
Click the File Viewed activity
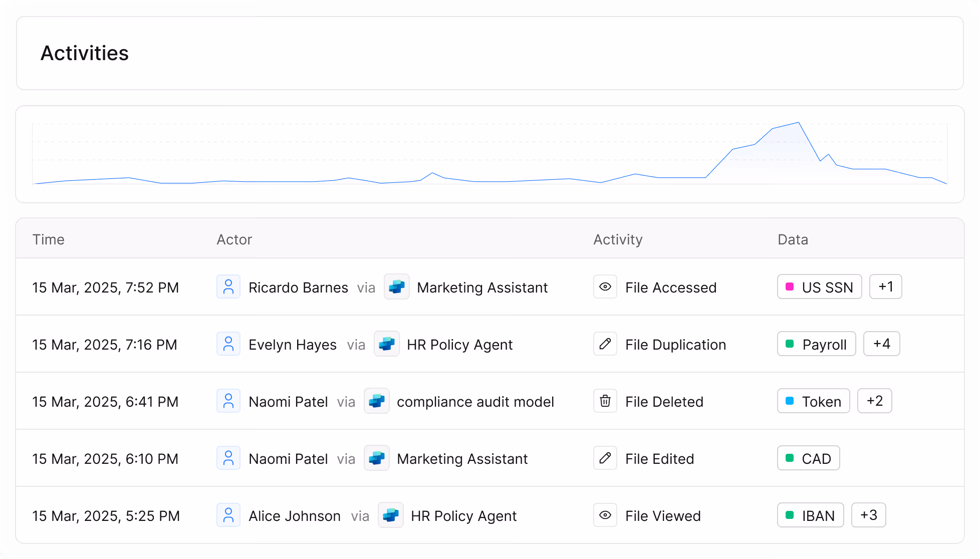pos(663,516)
